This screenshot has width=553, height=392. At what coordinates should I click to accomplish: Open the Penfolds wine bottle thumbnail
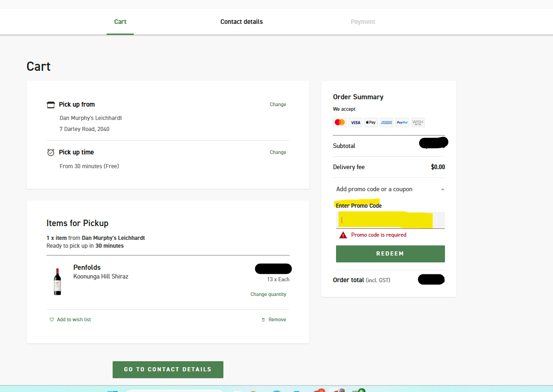[57, 281]
